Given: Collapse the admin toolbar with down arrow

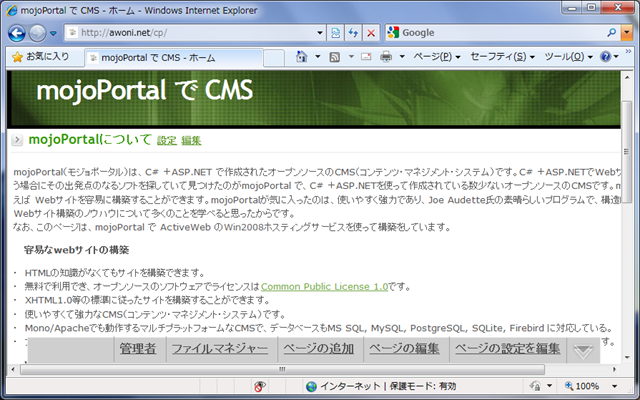Looking at the screenshot, I should [583, 351].
